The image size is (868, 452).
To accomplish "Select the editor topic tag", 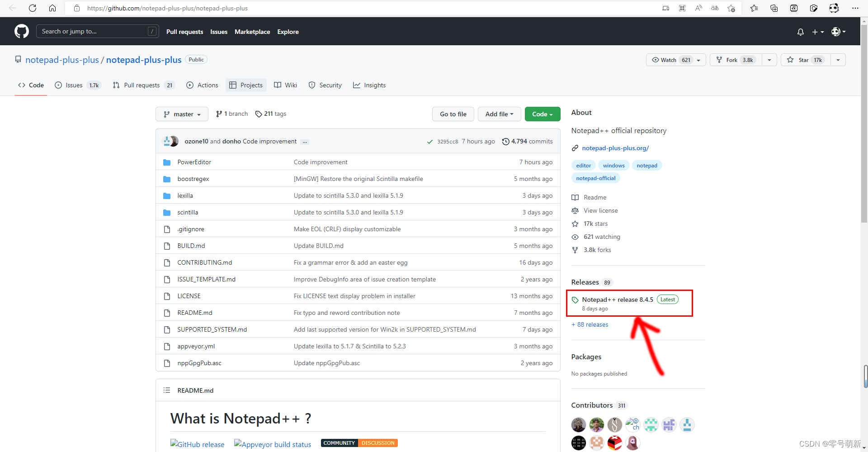I will (583, 166).
